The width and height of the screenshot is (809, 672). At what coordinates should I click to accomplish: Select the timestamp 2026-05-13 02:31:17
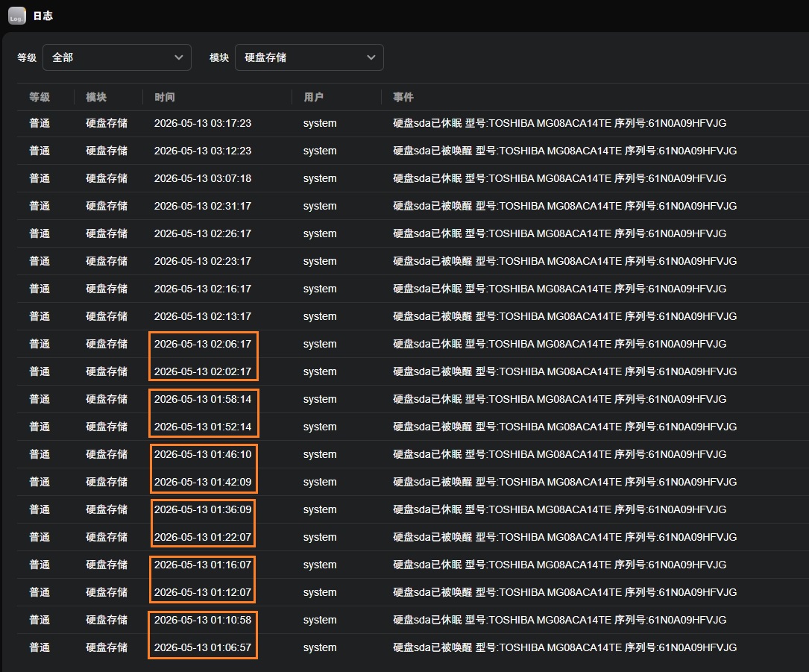203,206
